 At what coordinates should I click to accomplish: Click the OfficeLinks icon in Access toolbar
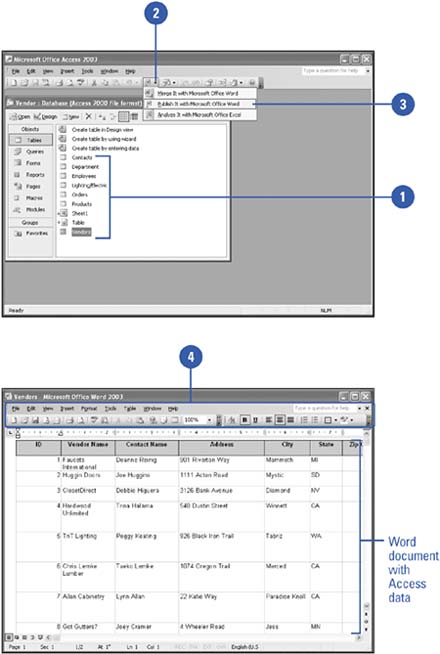tap(148, 83)
